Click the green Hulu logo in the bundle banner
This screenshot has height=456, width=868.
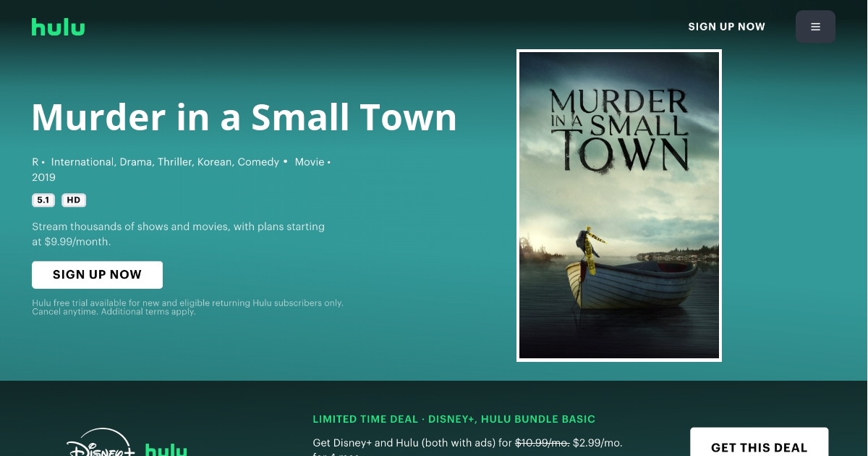(166, 449)
